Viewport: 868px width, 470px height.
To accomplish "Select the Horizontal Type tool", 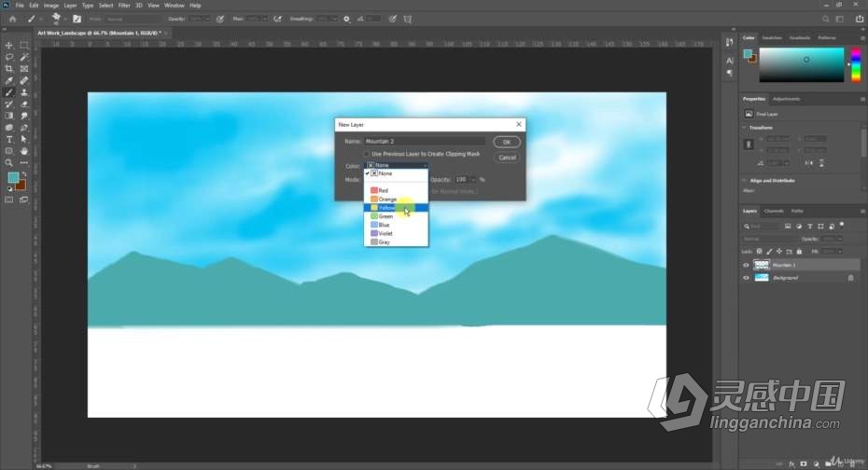I will click(x=8, y=139).
